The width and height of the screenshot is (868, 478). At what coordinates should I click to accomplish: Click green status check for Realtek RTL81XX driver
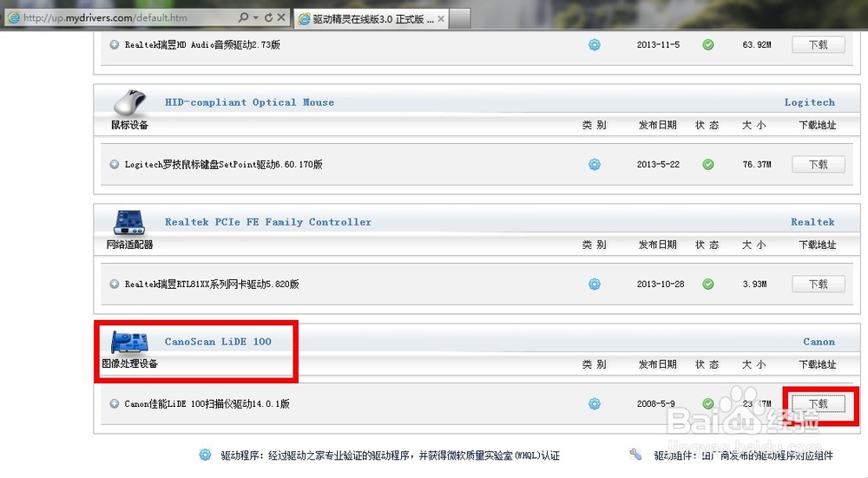[x=708, y=284]
